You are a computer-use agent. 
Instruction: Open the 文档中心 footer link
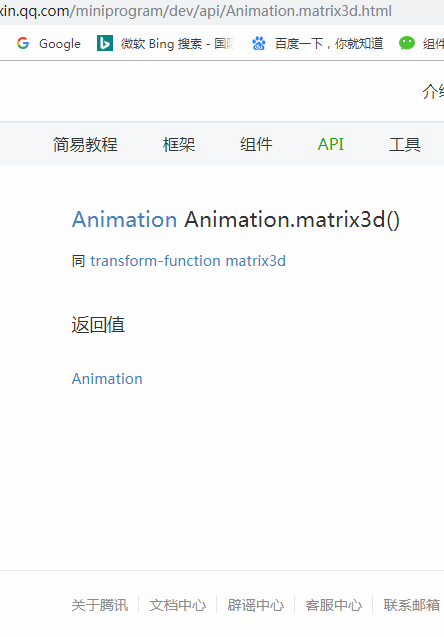point(178,605)
